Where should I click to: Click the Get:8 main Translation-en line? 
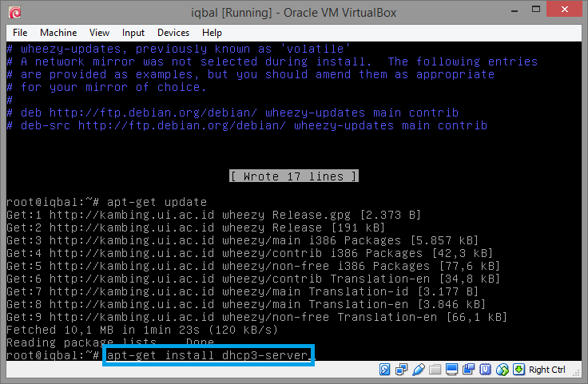(246, 304)
